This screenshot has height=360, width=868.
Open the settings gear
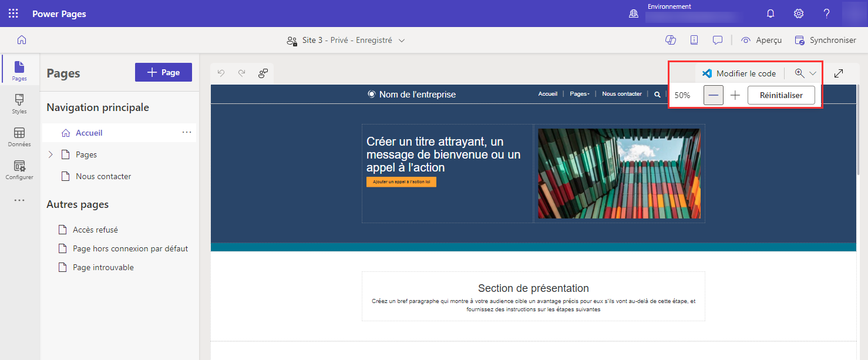798,13
